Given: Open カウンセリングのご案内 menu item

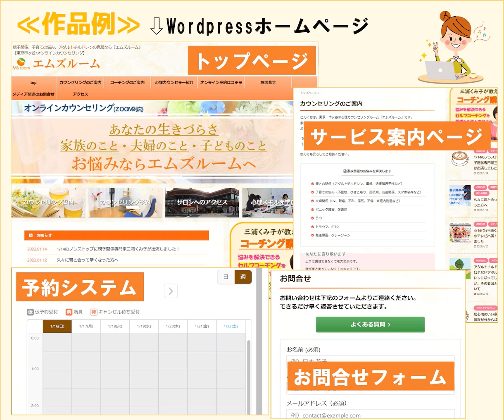Looking at the screenshot, I should coord(80,83).
